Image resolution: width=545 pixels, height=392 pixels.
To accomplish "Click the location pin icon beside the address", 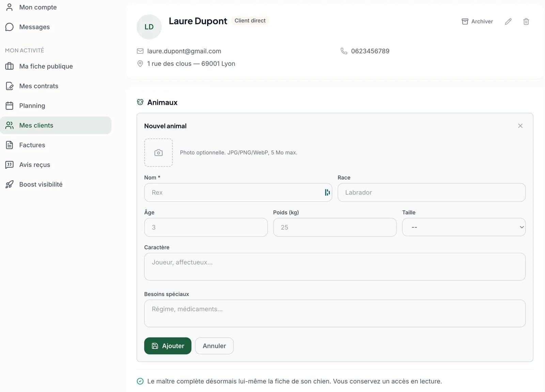I will (140, 64).
